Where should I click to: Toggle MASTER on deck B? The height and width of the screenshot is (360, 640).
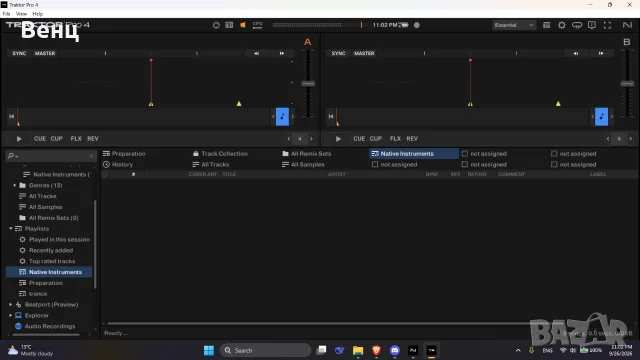364,53
